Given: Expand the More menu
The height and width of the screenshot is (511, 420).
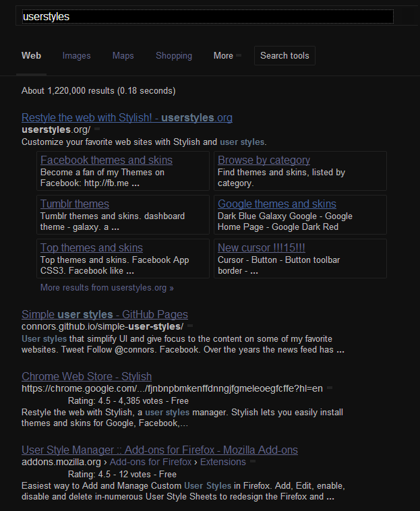Looking at the screenshot, I should coord(227,56).
